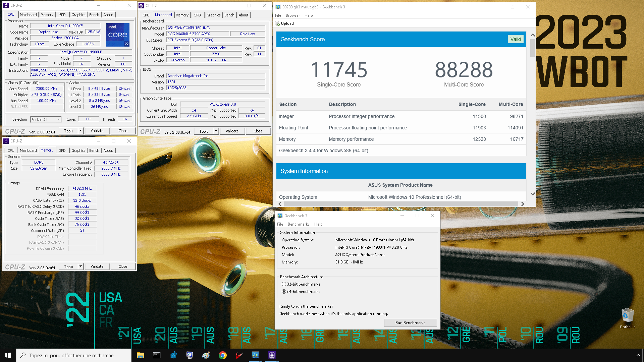Click Tools button in Memory CPU-Z window

coord(68,266)
